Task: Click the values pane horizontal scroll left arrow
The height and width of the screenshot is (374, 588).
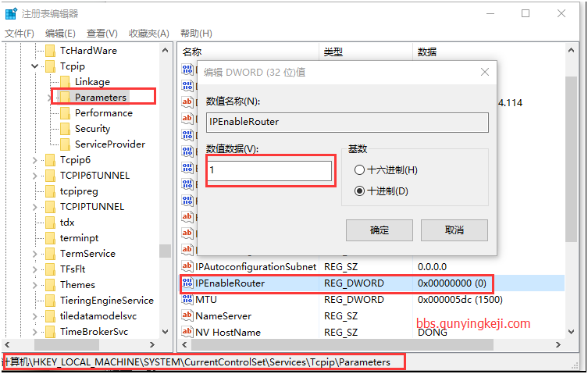Action: [184, 344]
